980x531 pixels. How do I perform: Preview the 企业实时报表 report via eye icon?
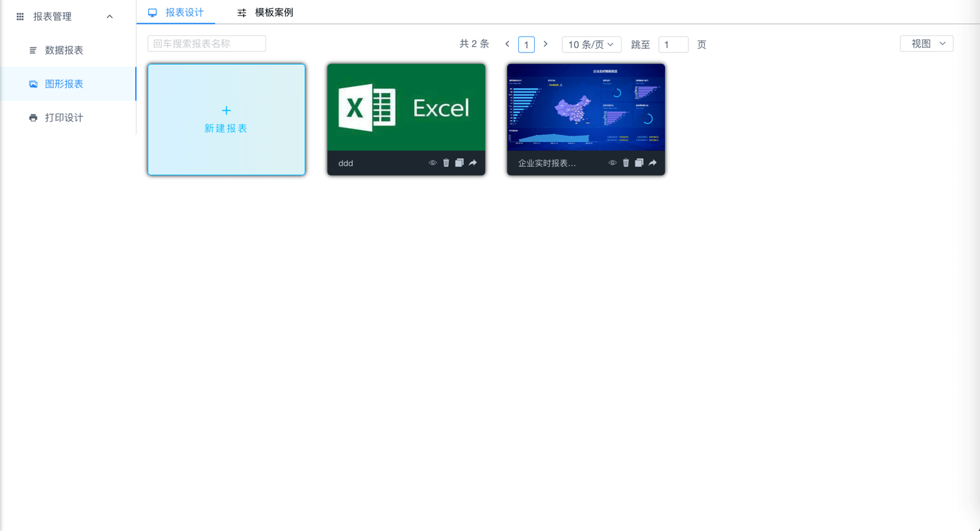point(613,163)
